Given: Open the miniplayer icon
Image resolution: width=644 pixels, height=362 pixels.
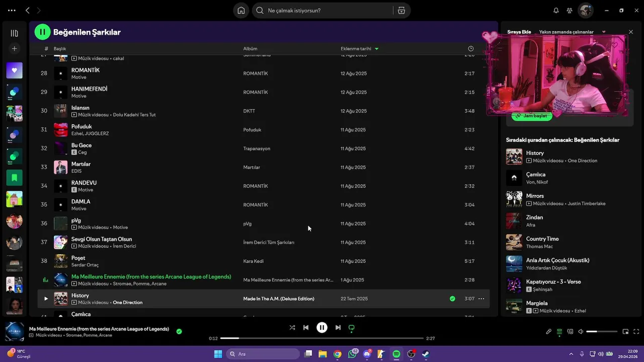Looking at the screenshot, I should pos(626,332).
